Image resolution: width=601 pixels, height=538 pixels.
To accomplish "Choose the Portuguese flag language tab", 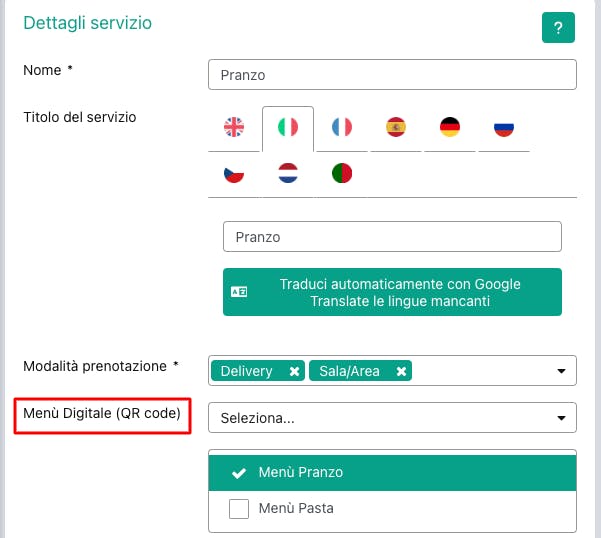I will [x=342, y=173].
